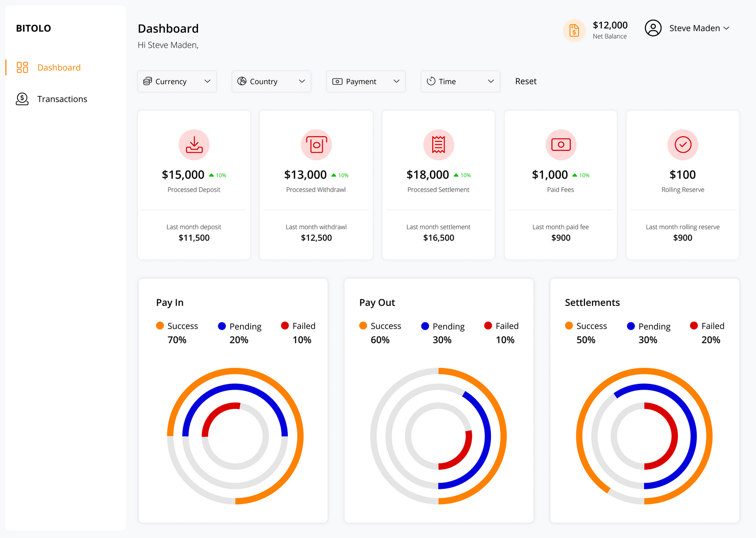756x538 pixels.
Task: Click the Processed Deposit download icon
Action: (194, 145)
